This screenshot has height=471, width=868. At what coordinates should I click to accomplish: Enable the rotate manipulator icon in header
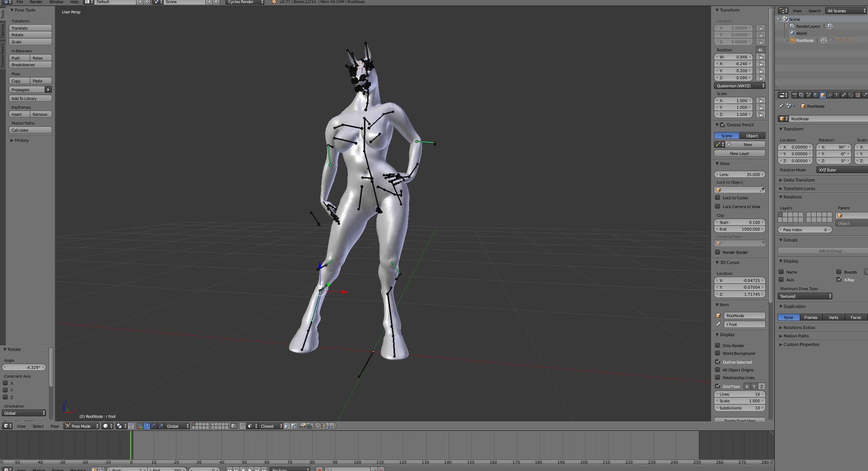tap(153, 426)
